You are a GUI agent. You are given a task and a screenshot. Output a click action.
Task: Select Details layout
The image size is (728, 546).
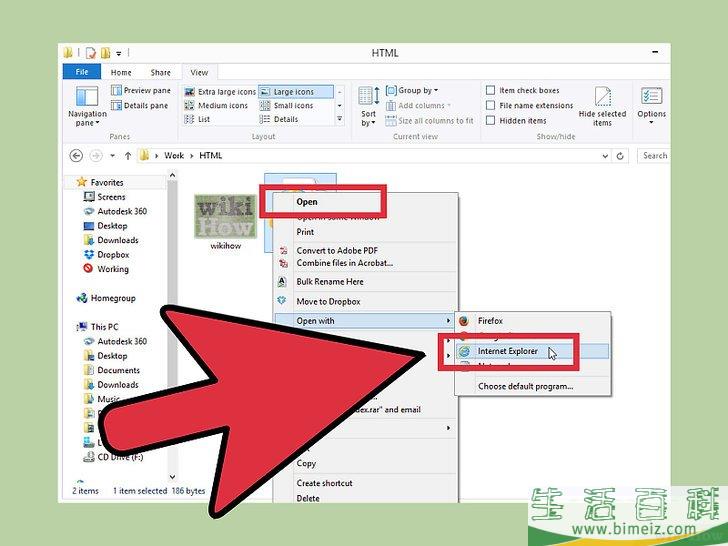[279, 119]
